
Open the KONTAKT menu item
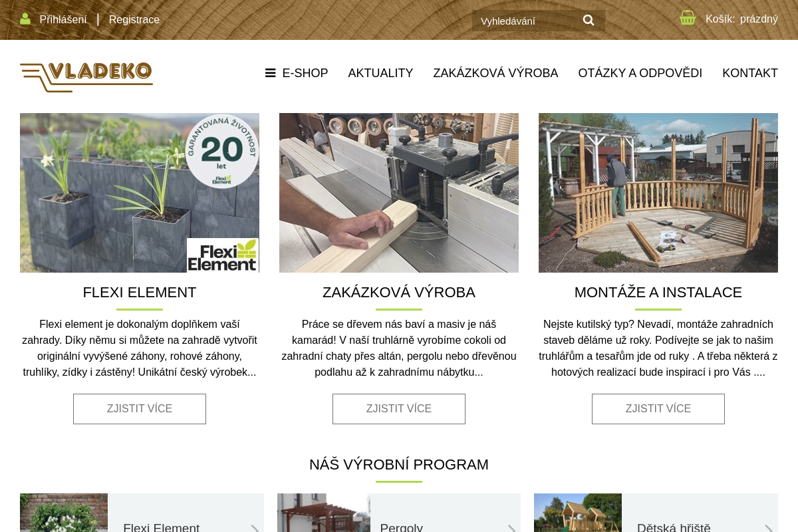pyautogui.click(x=750, y=73)
